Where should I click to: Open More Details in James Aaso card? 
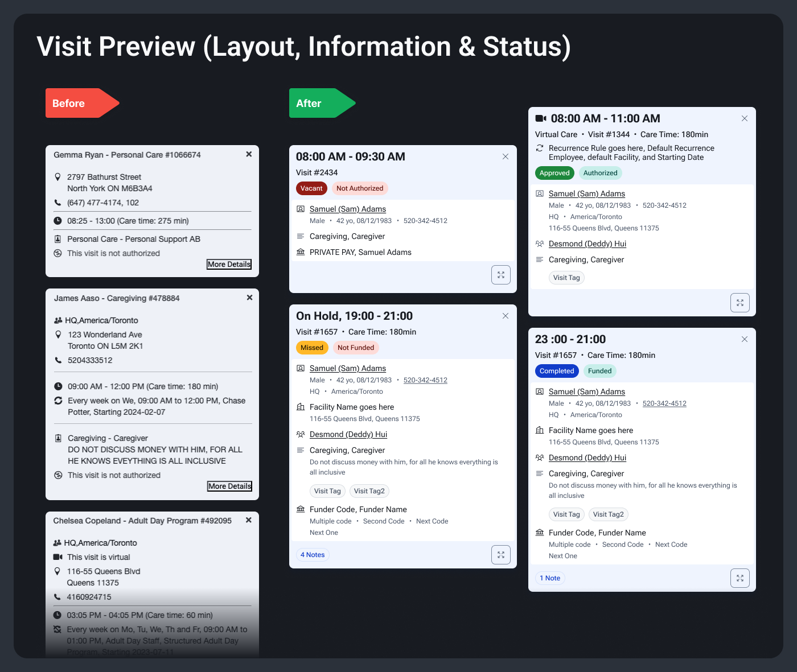pos(229,486)
